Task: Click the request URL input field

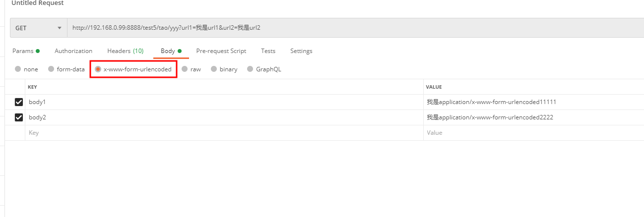Action: point(355,28)
